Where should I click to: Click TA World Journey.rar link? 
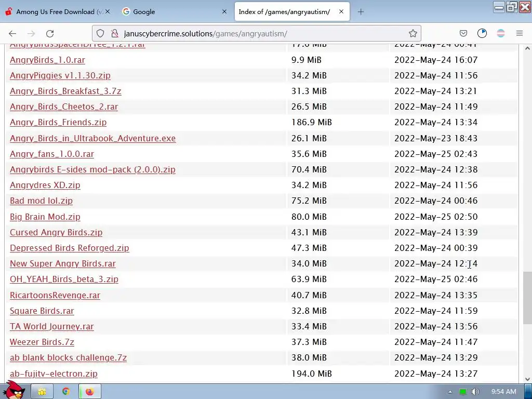[51, 326]
